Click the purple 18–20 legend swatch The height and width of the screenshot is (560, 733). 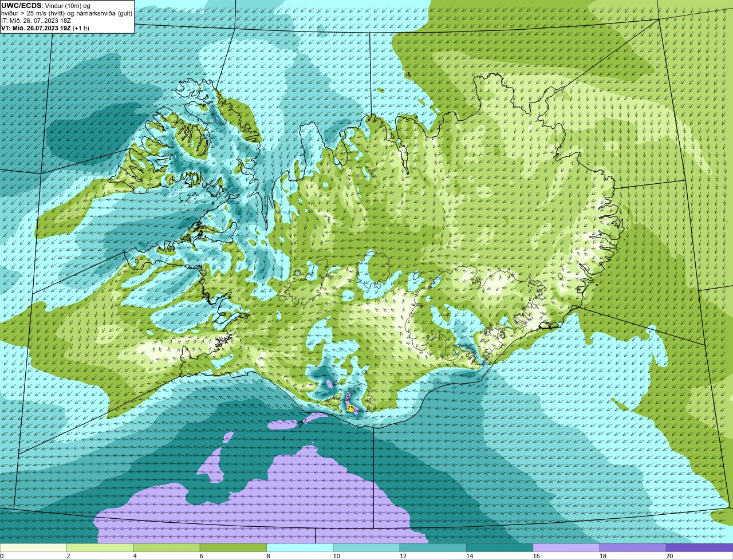click(633, 547)
